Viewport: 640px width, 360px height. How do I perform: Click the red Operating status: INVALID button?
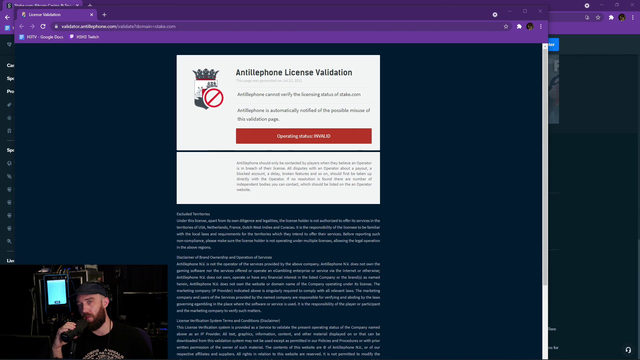(304, 136)
